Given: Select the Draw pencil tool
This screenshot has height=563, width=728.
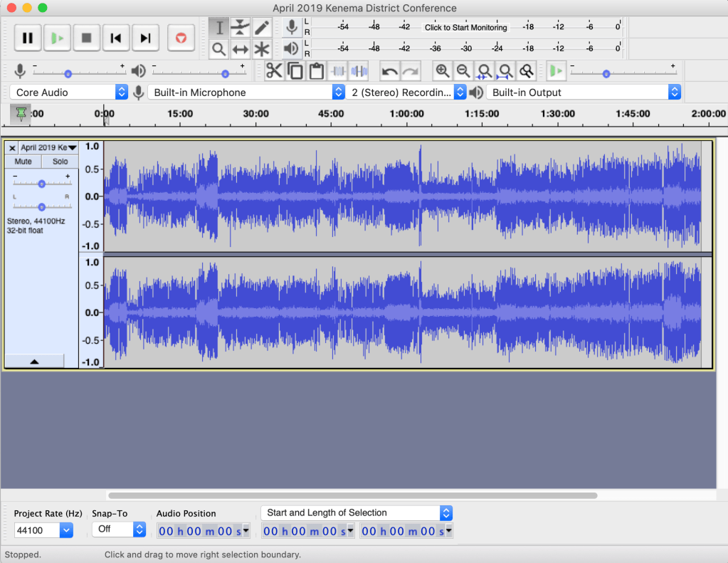Looking at the screenshot, I should [262, 28].
